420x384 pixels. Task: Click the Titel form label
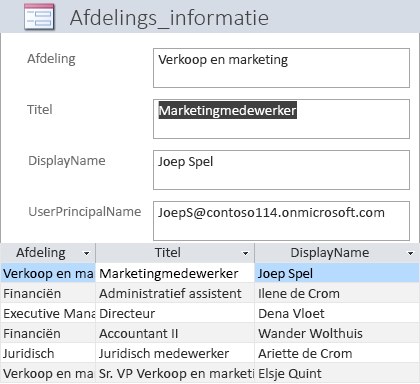point(40,109)
